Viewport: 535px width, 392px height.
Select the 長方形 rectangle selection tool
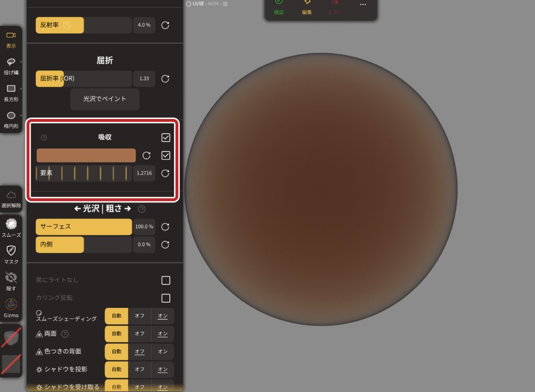point(11,91)
